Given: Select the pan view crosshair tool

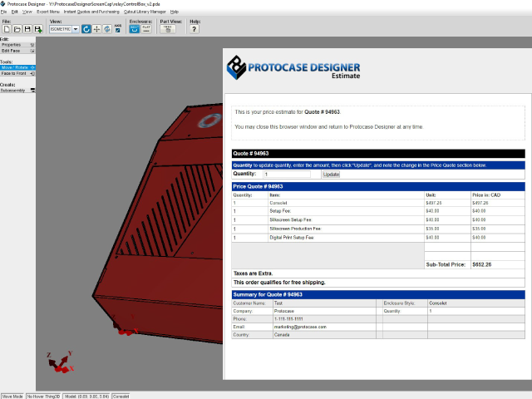Looking at the screenshot, I should point(96,29).
